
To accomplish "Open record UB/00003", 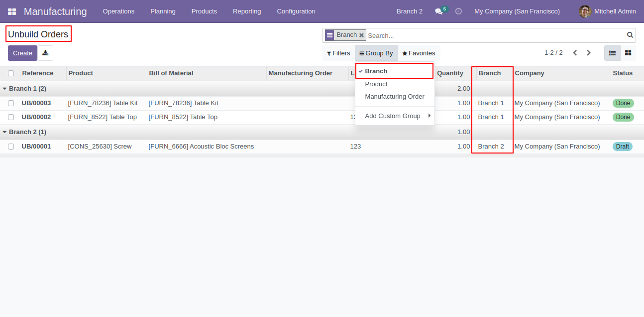I will 36,103.
